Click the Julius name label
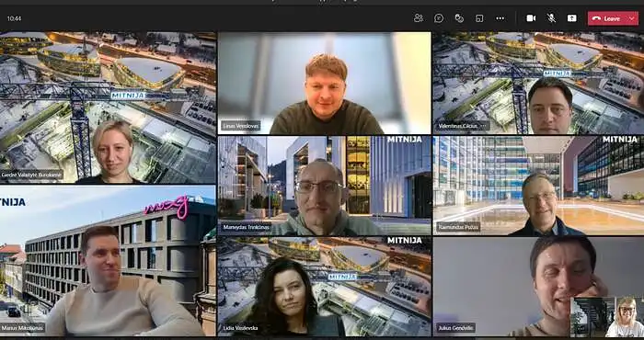 click(x=455, y=328)
